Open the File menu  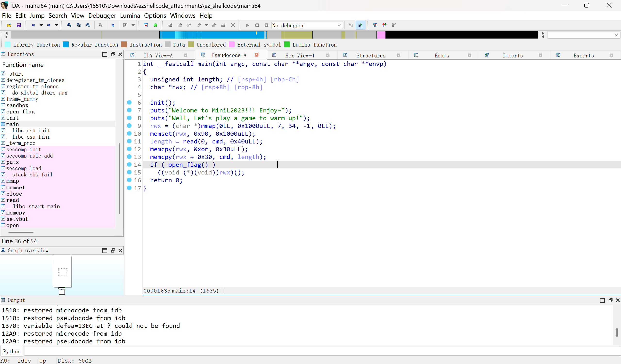[7, 16]
